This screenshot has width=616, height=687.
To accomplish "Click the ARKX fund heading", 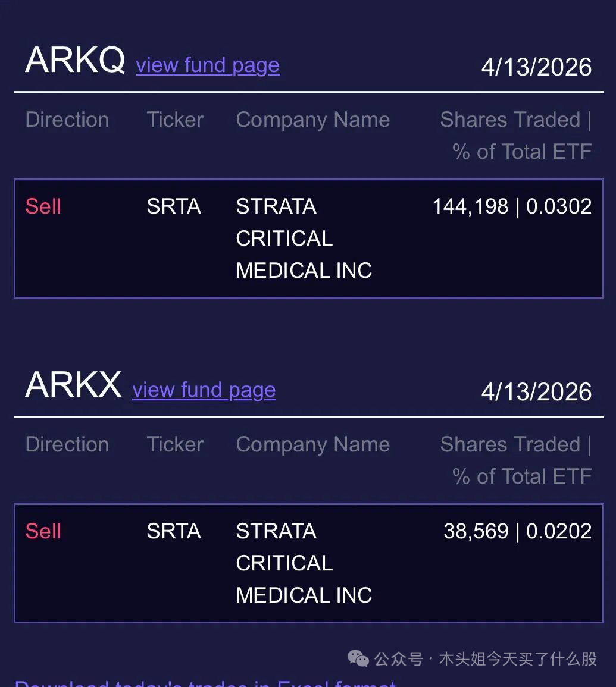I will point(73,384).
